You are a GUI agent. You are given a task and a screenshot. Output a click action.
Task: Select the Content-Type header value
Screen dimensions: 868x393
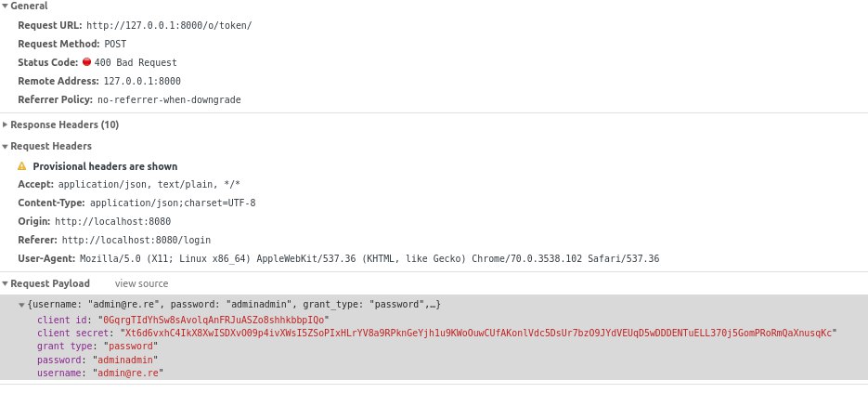[x=173, y=203]
